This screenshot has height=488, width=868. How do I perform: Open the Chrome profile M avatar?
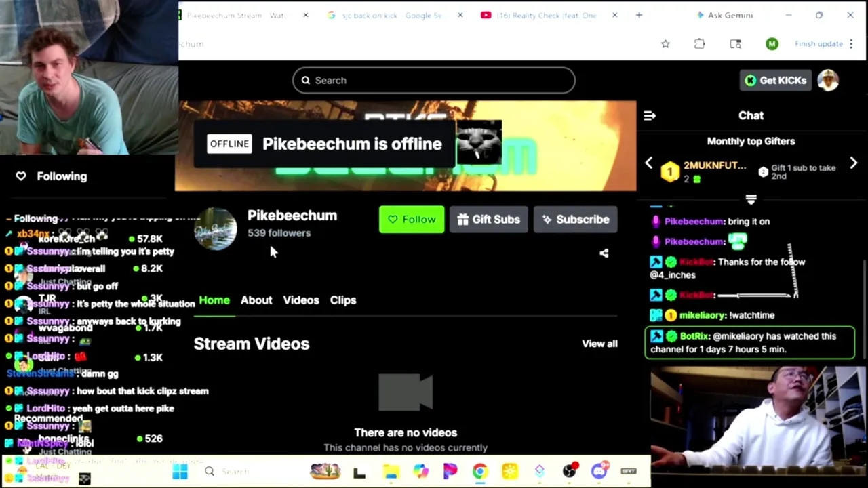click(x=772, y=44)
